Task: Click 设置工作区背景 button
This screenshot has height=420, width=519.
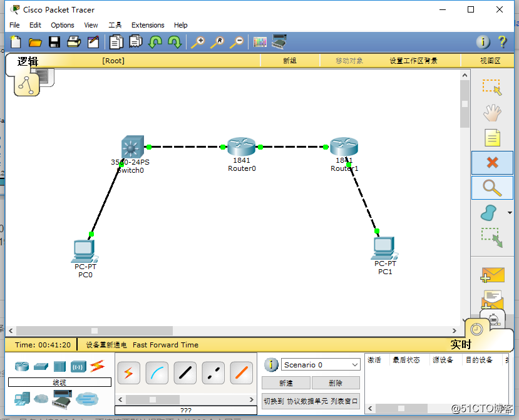Action: pos(413,61)
